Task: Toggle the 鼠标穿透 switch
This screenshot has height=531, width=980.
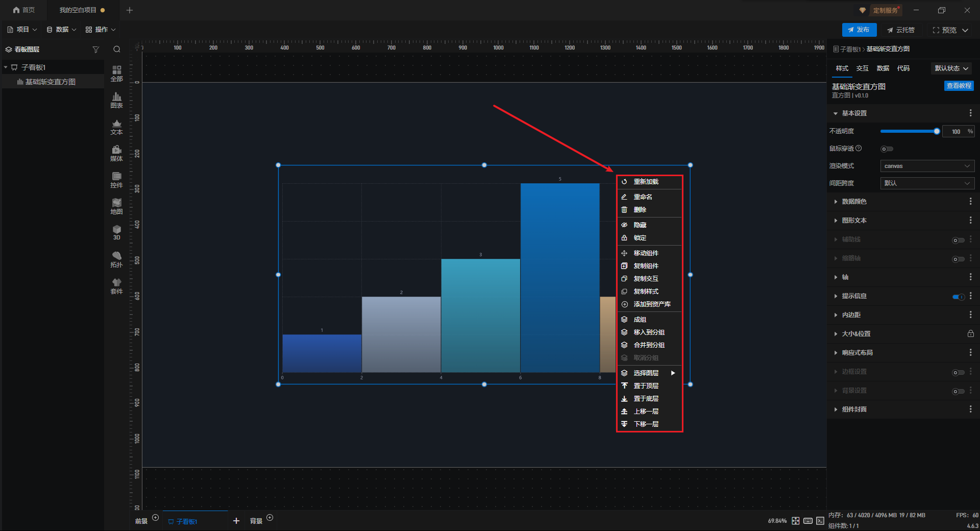Action: 887,149
